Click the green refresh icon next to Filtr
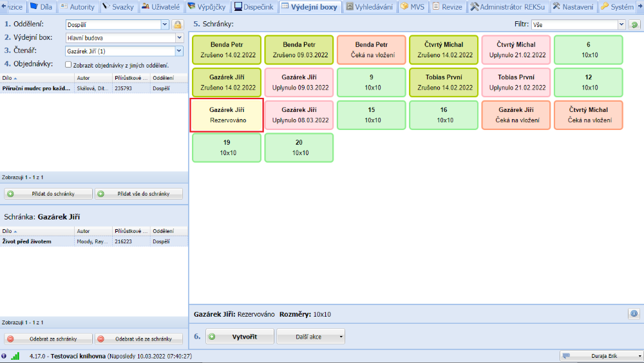This screenshot has height=363, width=644. 634,24
